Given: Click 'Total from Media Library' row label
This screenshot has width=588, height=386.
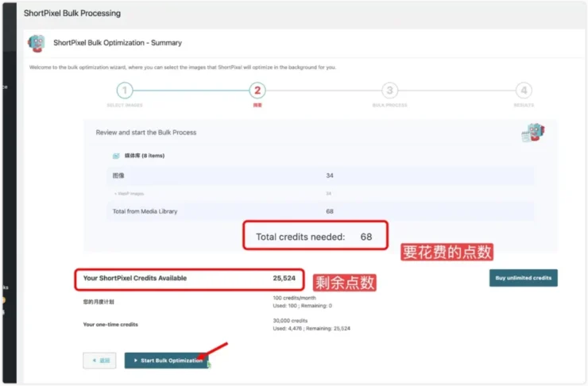Looking at the screenshot, I should [x=145, y=211].
